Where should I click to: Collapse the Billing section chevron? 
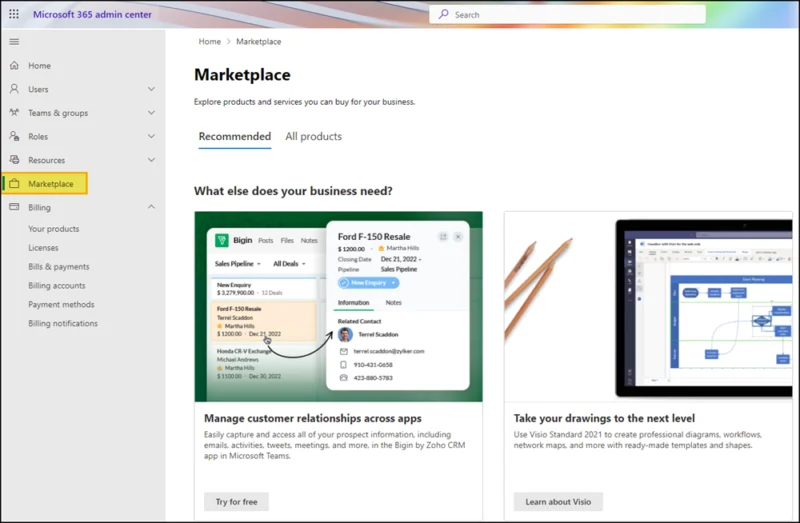[x=152, y=207]
